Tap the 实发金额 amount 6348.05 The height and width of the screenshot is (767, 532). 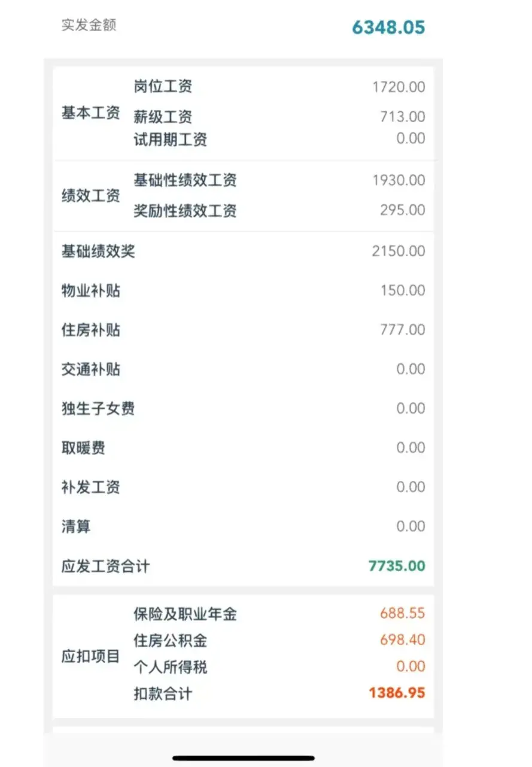(388, 28)
